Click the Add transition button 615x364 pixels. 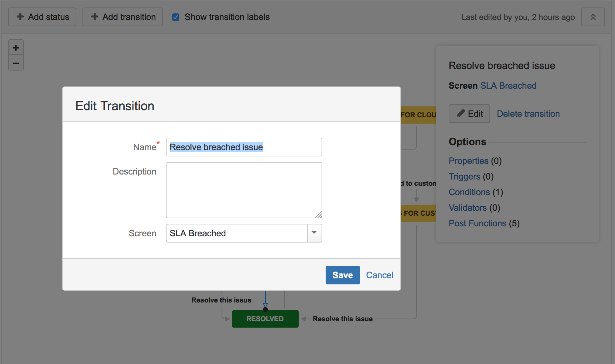[x=122, y=17]
